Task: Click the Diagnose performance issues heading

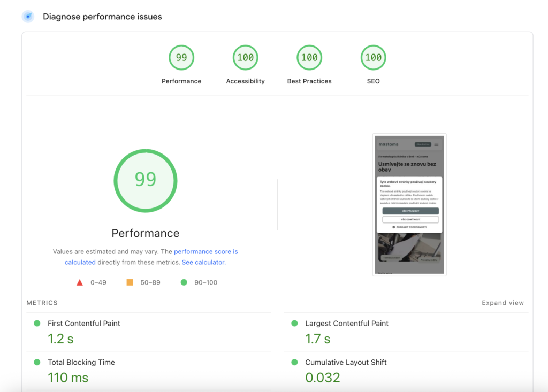Action: [102, 17]
